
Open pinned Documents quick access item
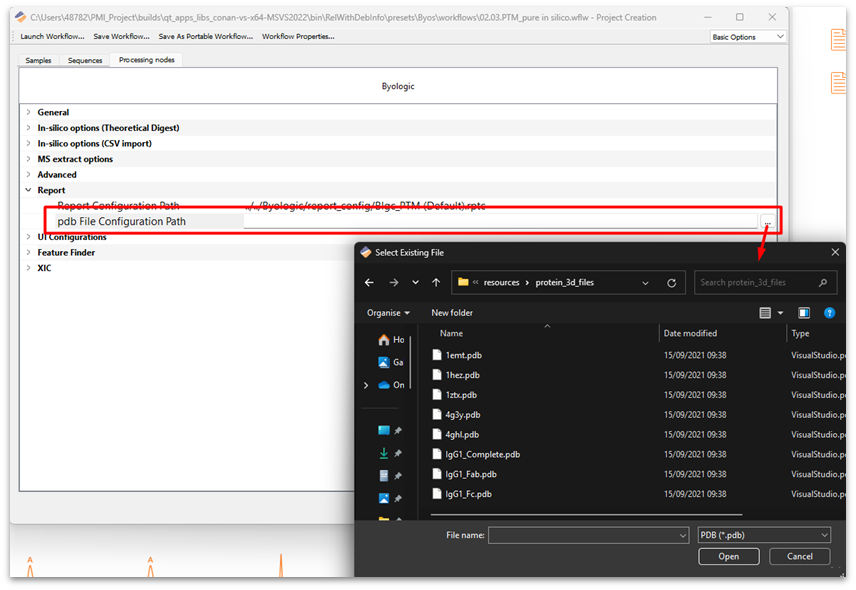pos(384,475)
